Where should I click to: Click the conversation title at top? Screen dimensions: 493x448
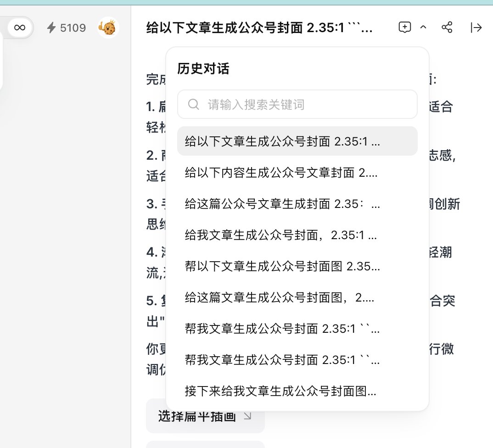click(x=259, y=28)
